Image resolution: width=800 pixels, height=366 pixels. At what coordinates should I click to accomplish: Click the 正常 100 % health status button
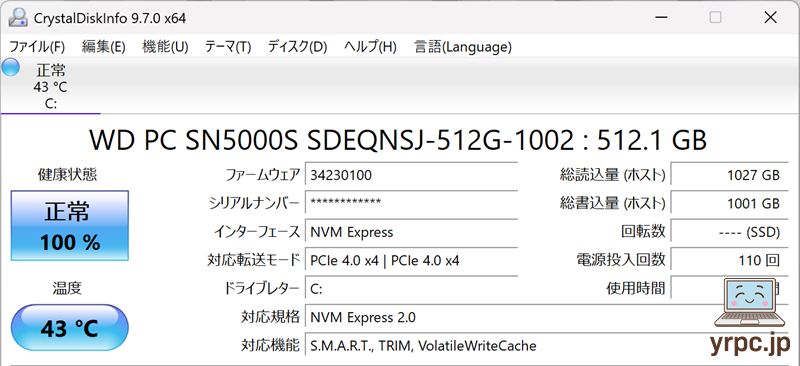pyautogui.click(x=69, y=226)
